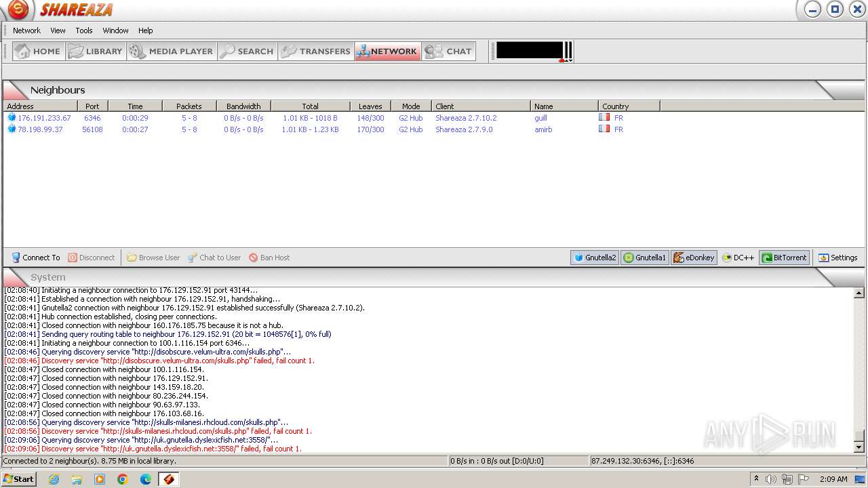Viewport: 868px width, 488px height.
Task: Sort by Mode column header
Action: (x=411, y=106)
